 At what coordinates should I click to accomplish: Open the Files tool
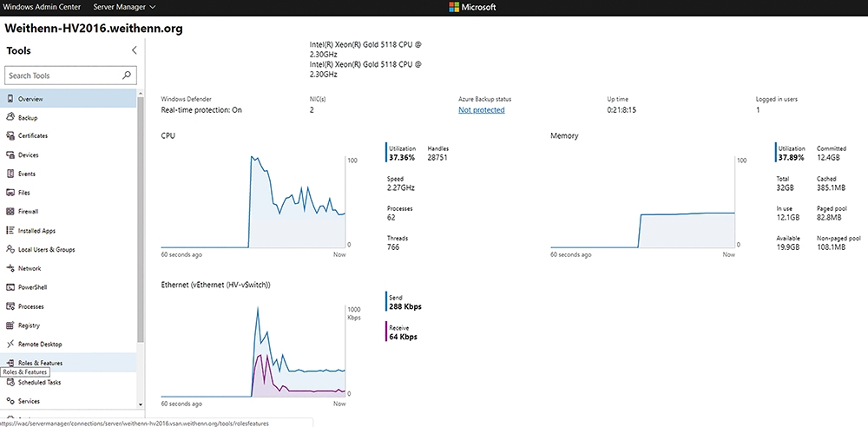coord(68,193)
